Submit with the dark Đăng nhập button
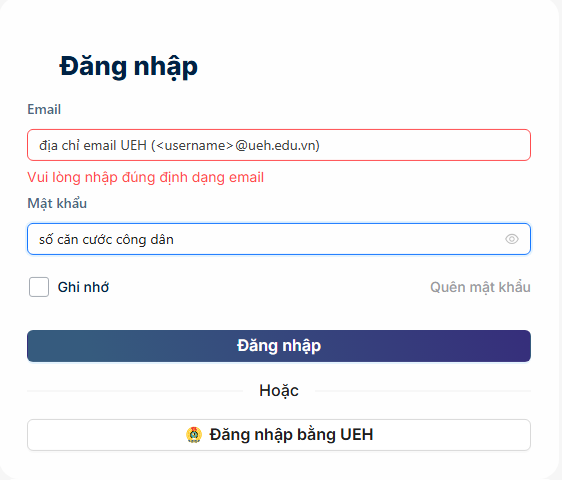The width and height of the screenshot is (562, 480). pyautogui.click(x=279, y=346)
